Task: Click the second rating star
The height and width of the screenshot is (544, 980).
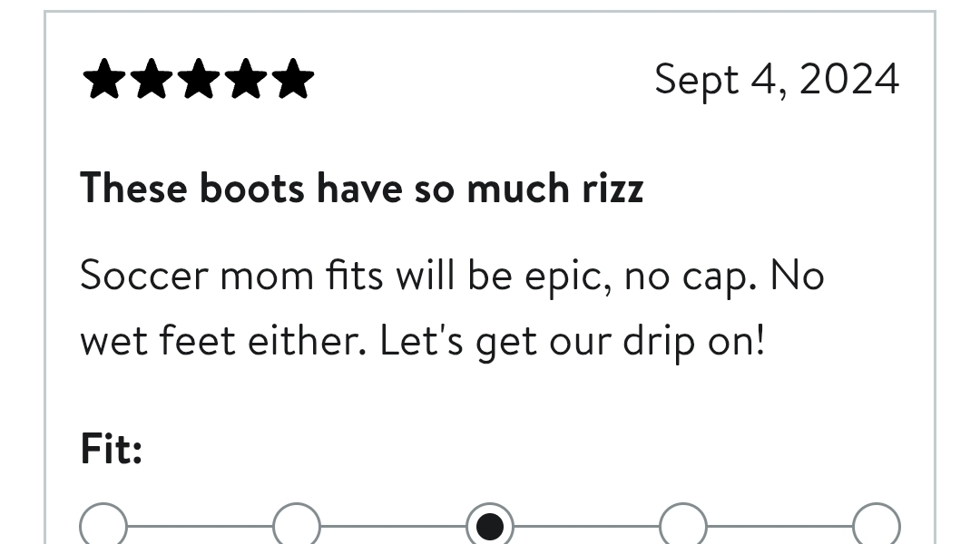Action: 152,80
